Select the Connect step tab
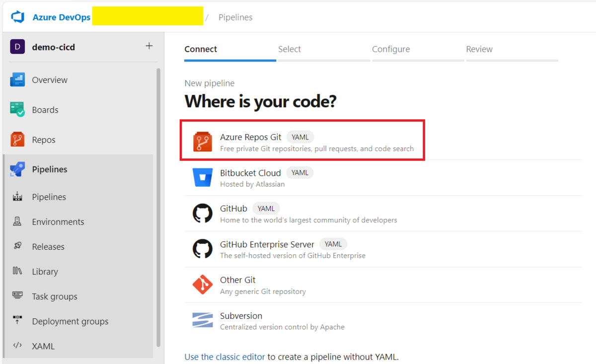The image size is (596, 364). (x=201, y=49)
